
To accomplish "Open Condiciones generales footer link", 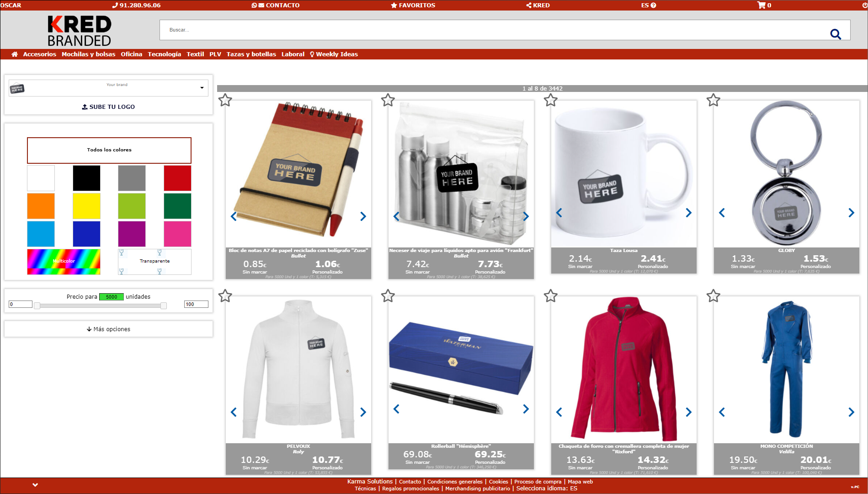I will (x=455, y=482).
